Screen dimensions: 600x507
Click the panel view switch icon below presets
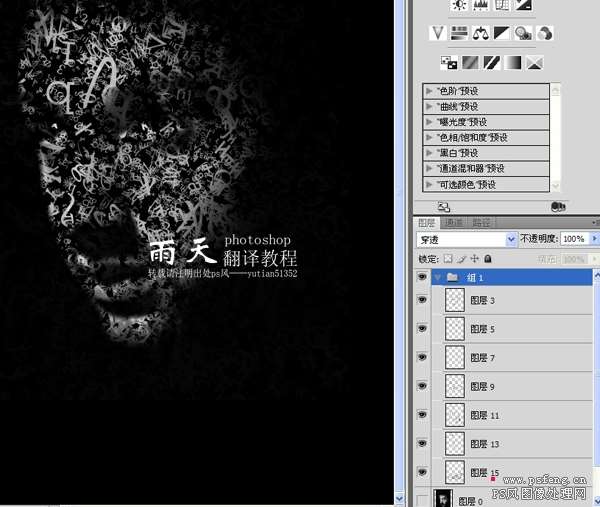444,207
